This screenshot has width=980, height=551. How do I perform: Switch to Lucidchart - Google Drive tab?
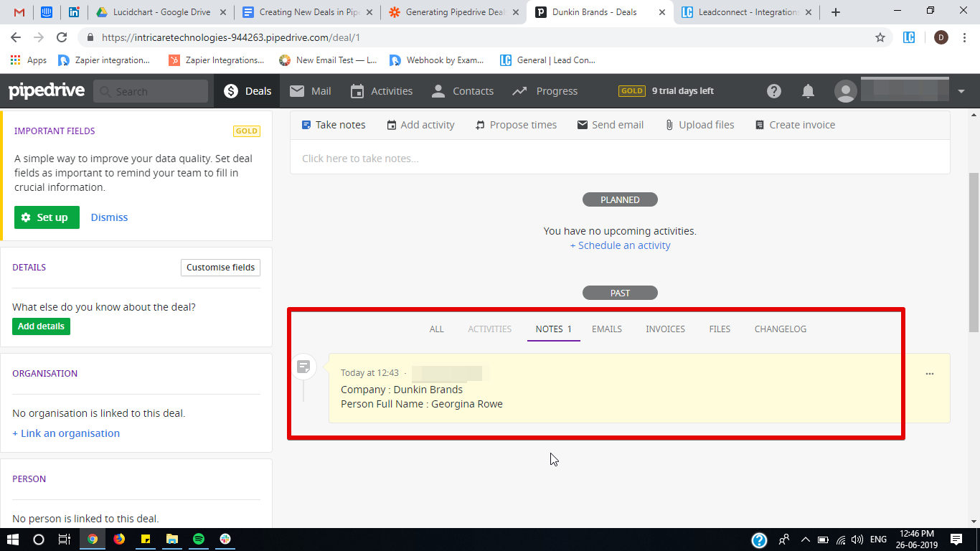pyautogui.click(x=160, y=12)
